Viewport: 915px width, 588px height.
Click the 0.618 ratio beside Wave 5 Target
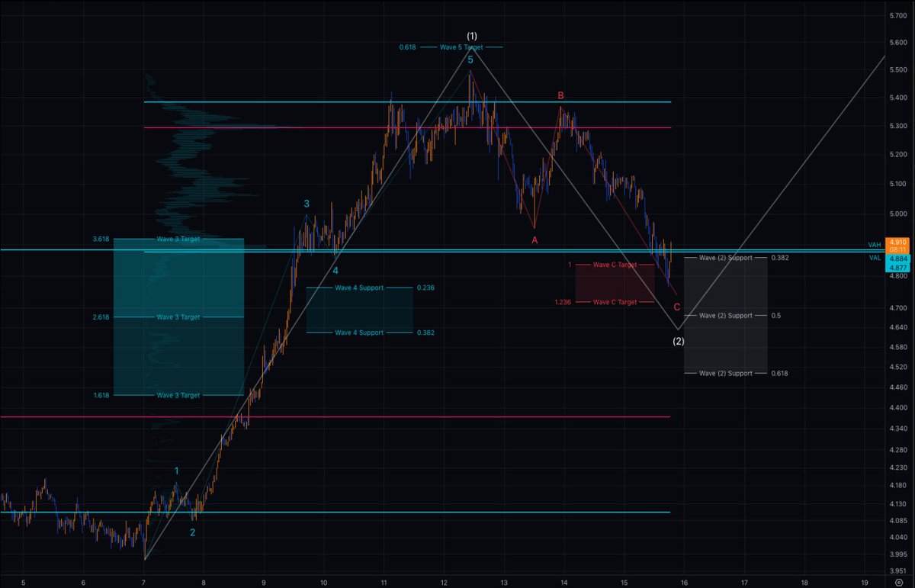point(407,47)
